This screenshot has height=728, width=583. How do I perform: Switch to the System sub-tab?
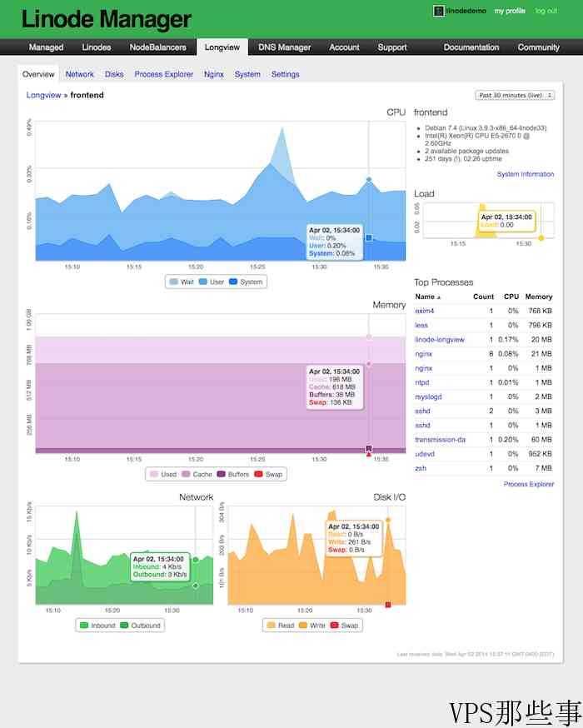pyautogui.click(x=247, y=74)
